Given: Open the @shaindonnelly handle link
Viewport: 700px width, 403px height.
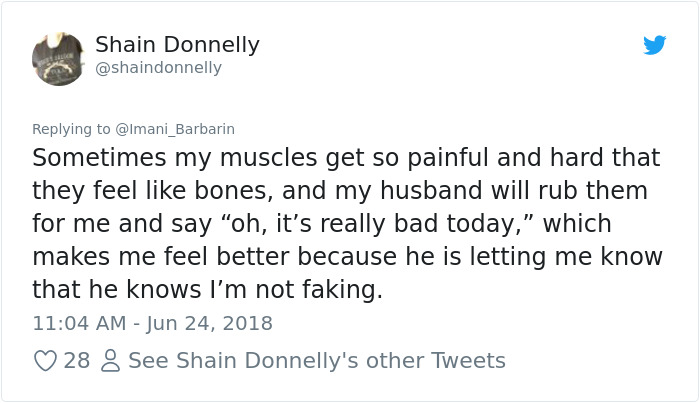Looking at the screenshot, I should click(158, 68).
